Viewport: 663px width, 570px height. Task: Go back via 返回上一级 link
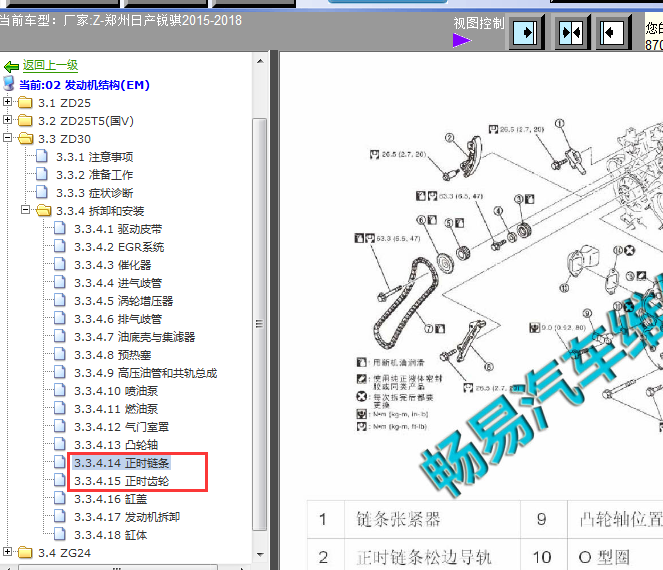point(50,65)
